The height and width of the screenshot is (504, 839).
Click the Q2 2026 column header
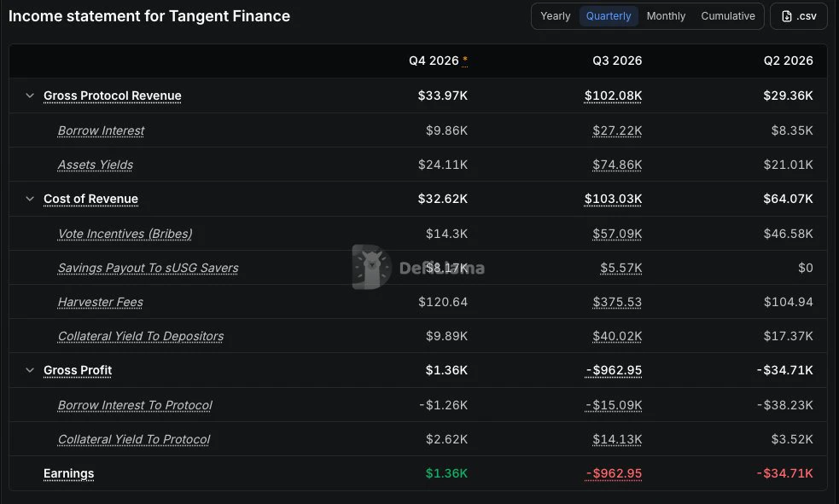pos(788,61)
